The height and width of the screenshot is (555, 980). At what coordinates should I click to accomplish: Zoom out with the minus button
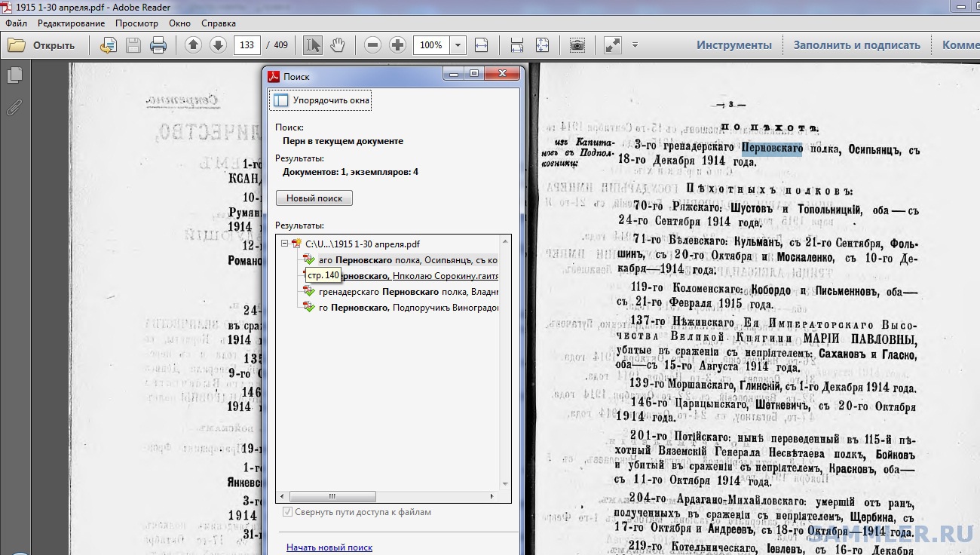pos(372,45)
